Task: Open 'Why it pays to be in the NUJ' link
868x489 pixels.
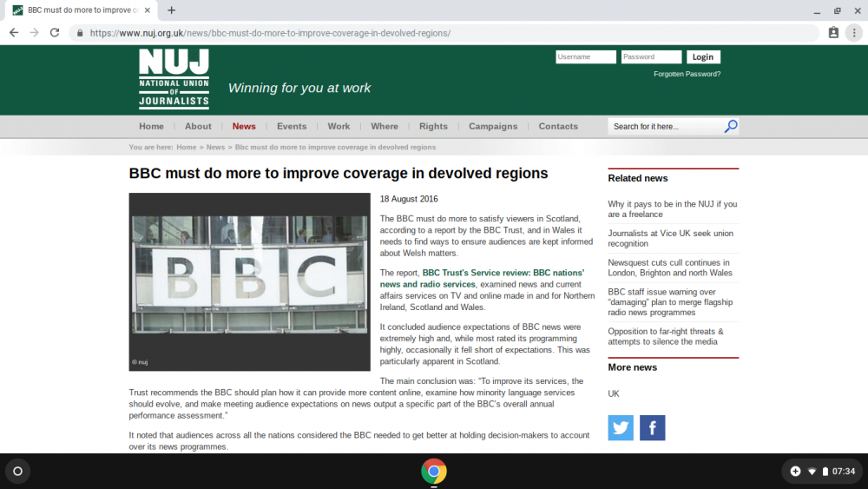Action: (673, 209)
